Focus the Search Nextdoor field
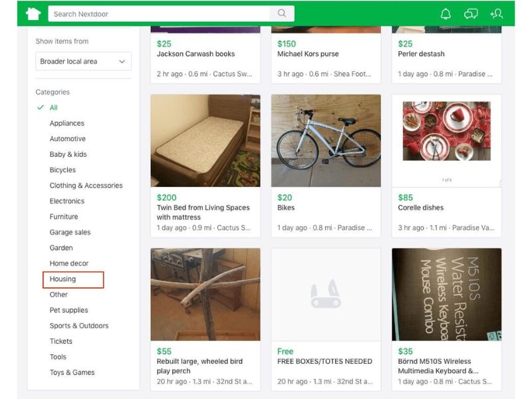The width and height of the screenshot is (532, 399). pyautogui.click(x=159, y=14)
